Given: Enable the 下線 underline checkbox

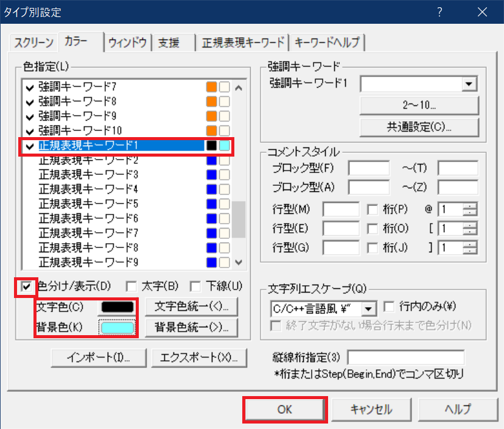Looking at the screenshot, I should pos(195,286).
